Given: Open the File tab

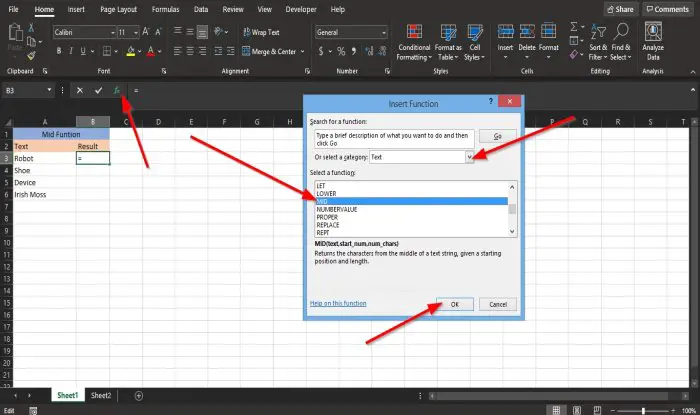Looking at the screenshot, I should tap(13, 9).
